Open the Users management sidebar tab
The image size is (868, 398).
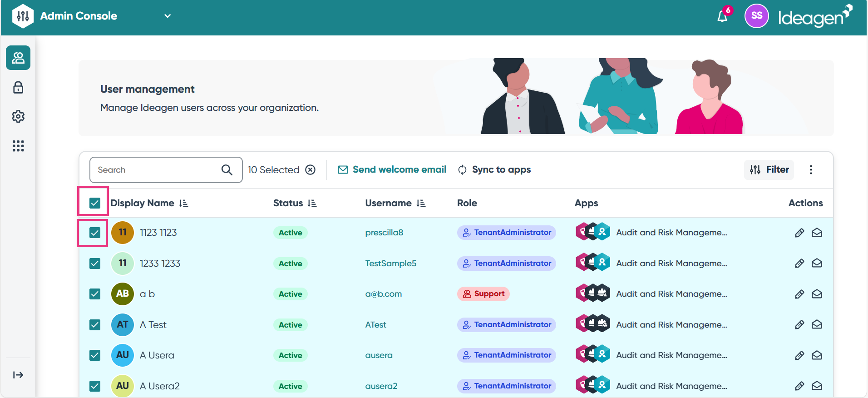coord(18,58)
